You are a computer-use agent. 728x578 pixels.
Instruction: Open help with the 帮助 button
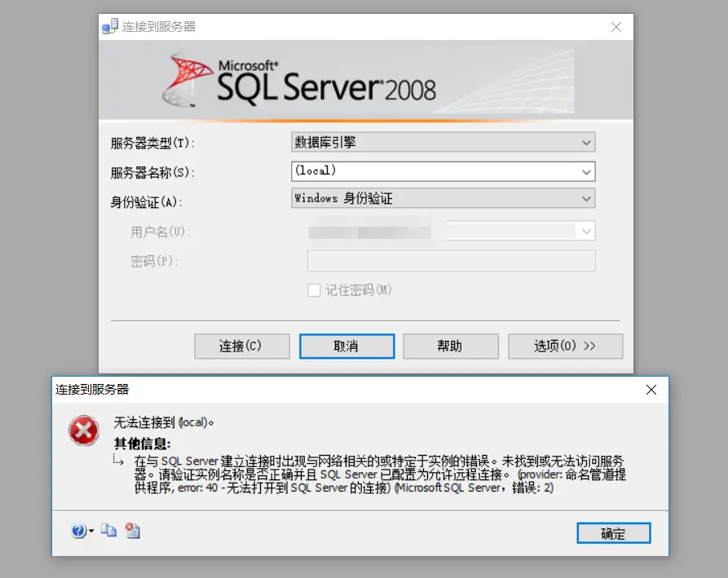pos(451,346)
